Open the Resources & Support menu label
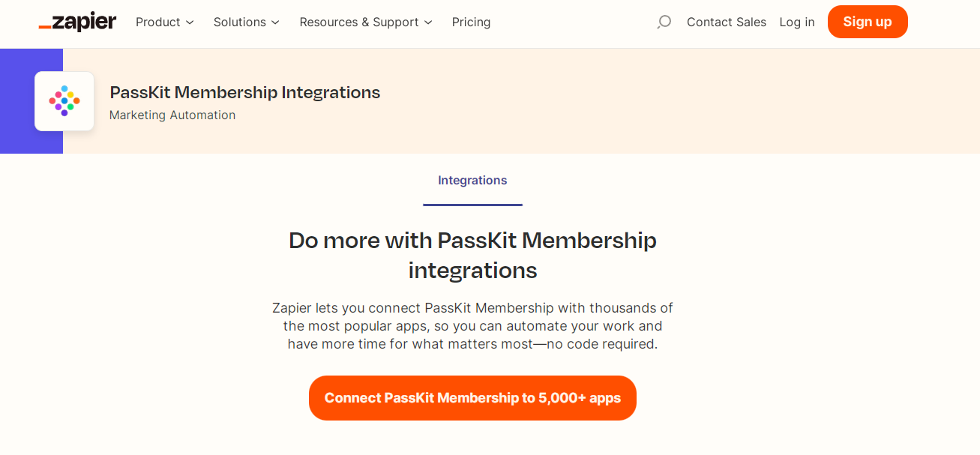980x455 pixels. (358, 22)
